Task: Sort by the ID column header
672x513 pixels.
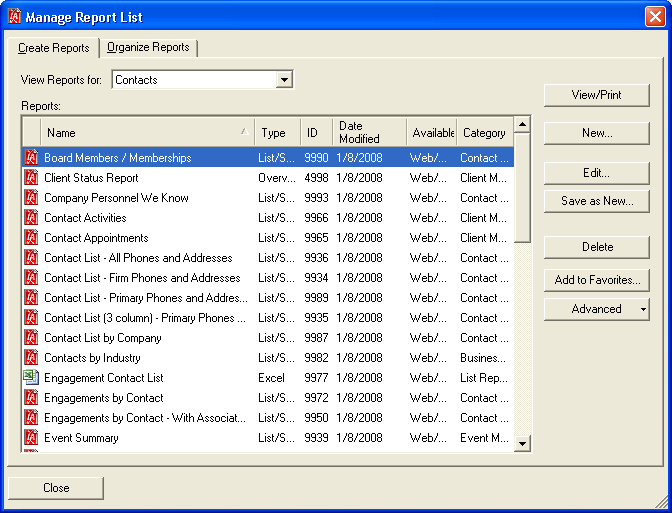Action: pos(316,133)
